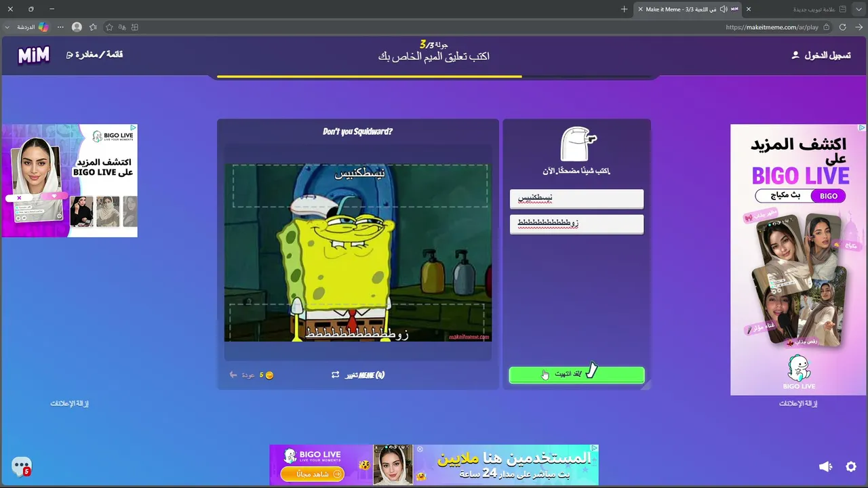Click AdChoices icon on the bottom banner ad
This screenshot has height=488, width=868.
pos(594,449)
